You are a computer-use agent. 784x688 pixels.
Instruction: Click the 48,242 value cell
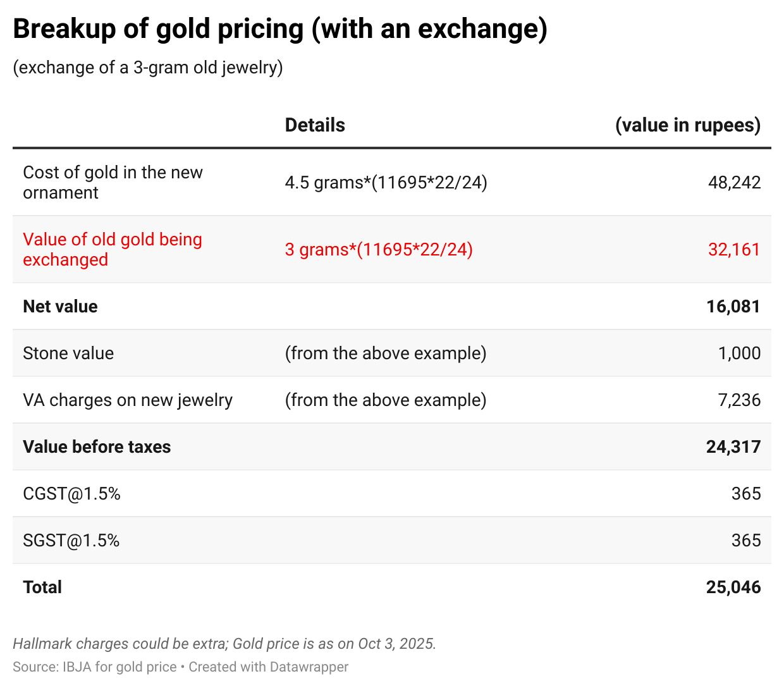click(x=734, y=182)
